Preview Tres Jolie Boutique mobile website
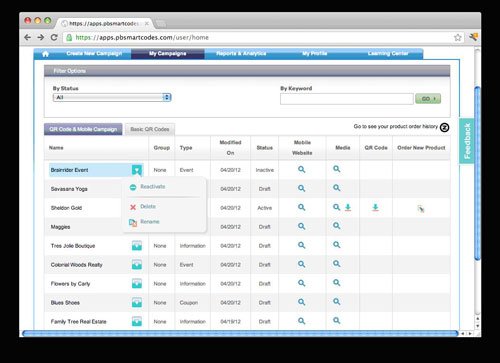Screen dimensions: 500x363 (x=302, y=245)
